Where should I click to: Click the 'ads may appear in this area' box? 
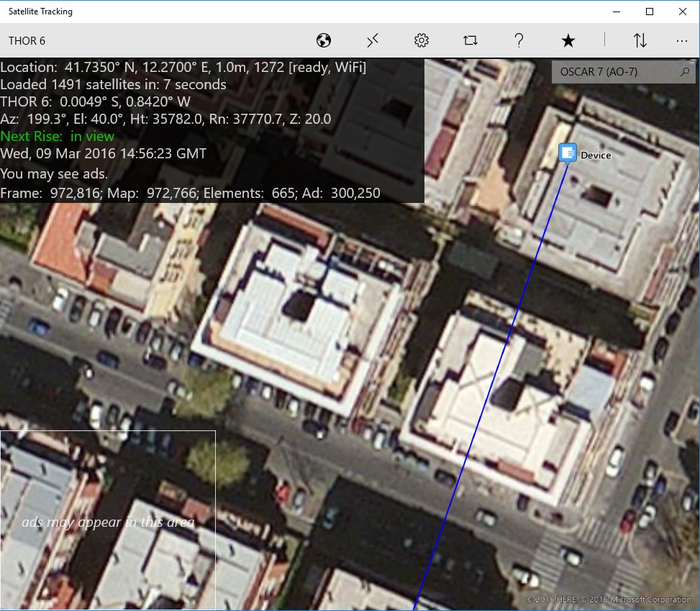click(x=108, y=520)
